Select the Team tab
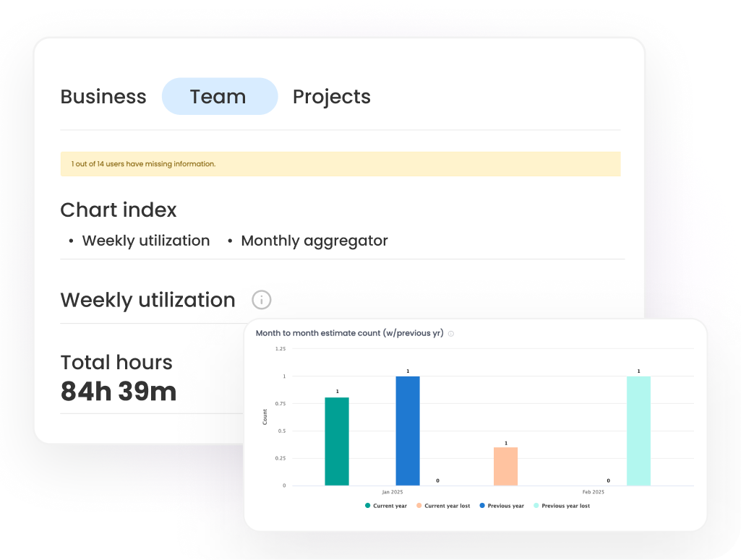Image resolution: width=741 pixels, height=560 pixels. [x=219, y=97]
